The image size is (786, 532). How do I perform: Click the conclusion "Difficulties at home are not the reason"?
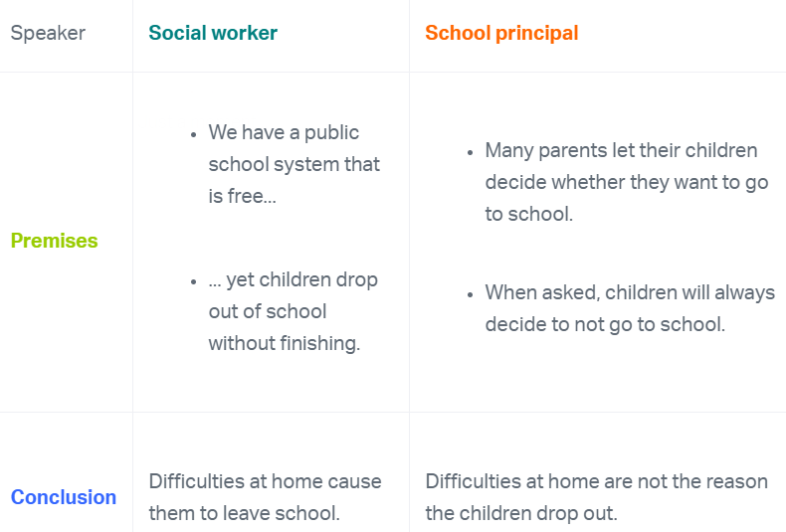(x=596, y=497)
